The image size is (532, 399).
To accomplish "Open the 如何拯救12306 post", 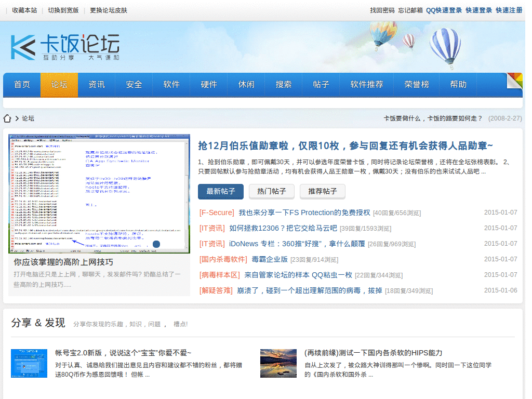I will click(283, 229).
